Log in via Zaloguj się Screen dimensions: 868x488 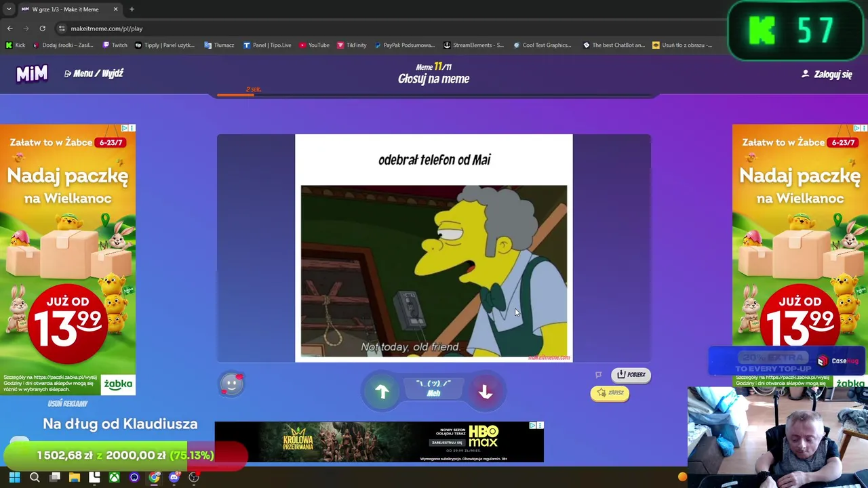tap(827, 74)
